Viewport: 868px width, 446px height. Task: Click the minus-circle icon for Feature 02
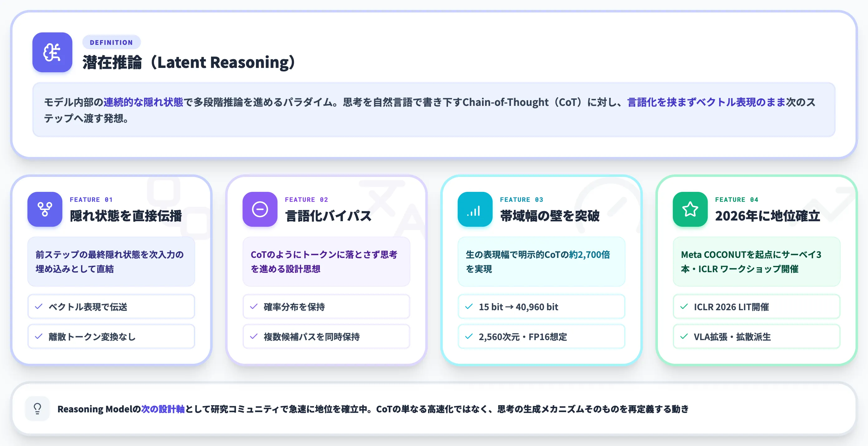point(260,209)
